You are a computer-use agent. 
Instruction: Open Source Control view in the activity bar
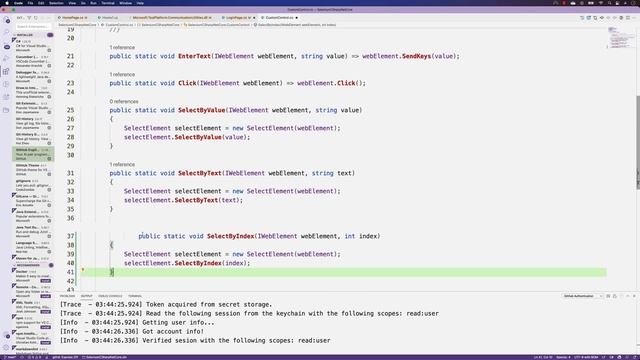pyautogui.click(x=7, y=46)
